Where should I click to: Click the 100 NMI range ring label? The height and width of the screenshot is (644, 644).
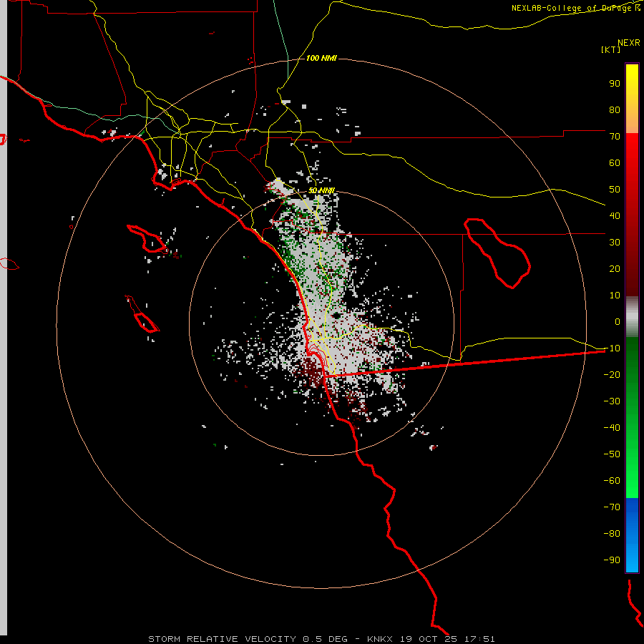(x=321, y=58)
